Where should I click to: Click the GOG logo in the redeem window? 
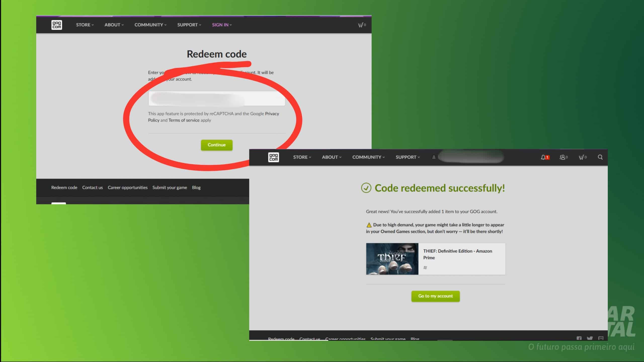(57, 25)
